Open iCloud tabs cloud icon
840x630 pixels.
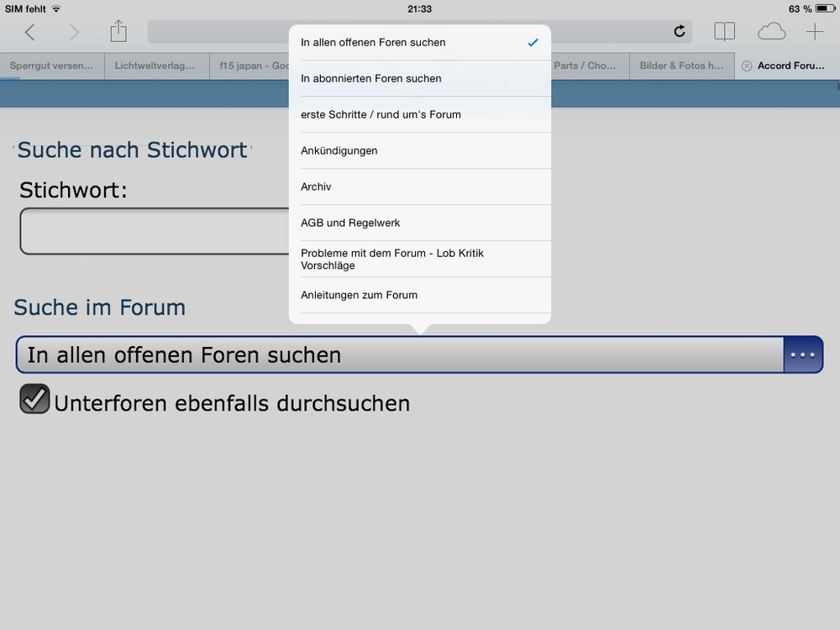[x=771, y=32]
